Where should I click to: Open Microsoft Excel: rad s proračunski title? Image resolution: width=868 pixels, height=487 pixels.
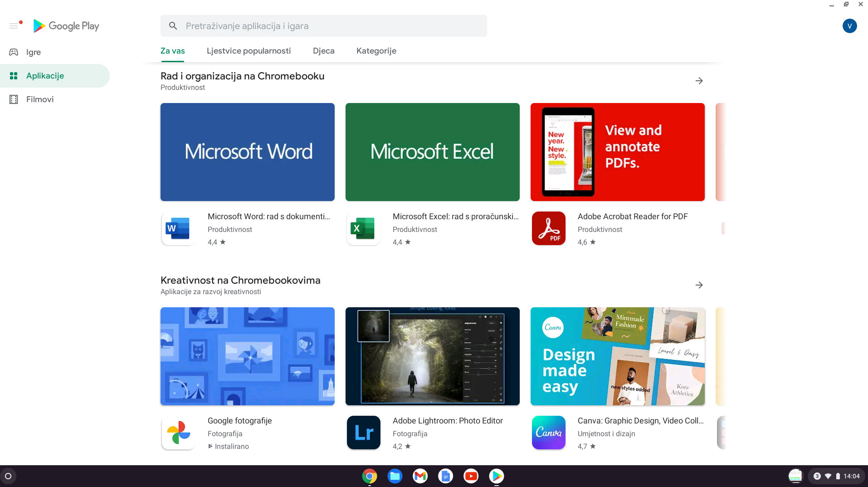pyautogui.click(x=456, y=216)
